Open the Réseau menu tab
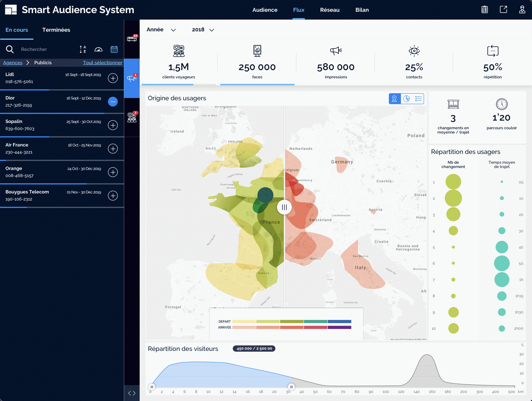532x401 pixels. [x=330, y=10]
